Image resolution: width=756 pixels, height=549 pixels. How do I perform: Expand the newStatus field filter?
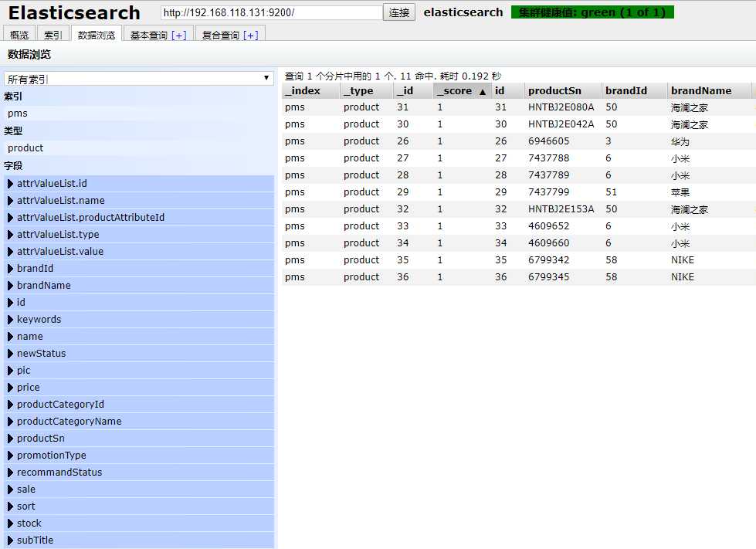(x=139, y=354)
